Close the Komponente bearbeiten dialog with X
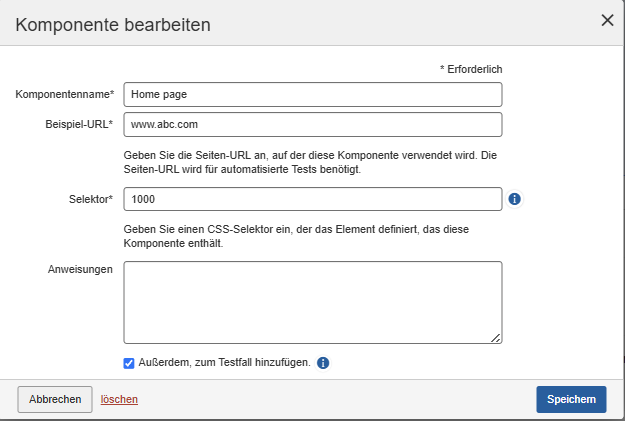The width and height of the screenshot is (625, 421). click(x=607, y=20)
